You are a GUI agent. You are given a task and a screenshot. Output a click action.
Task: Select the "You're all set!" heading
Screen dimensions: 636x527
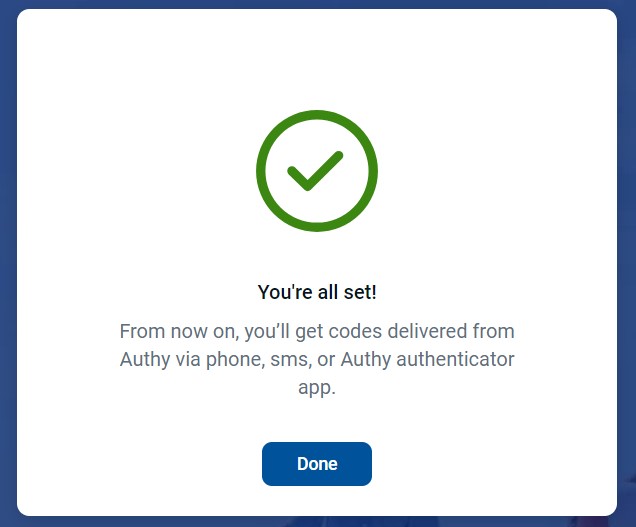[317, 292]
